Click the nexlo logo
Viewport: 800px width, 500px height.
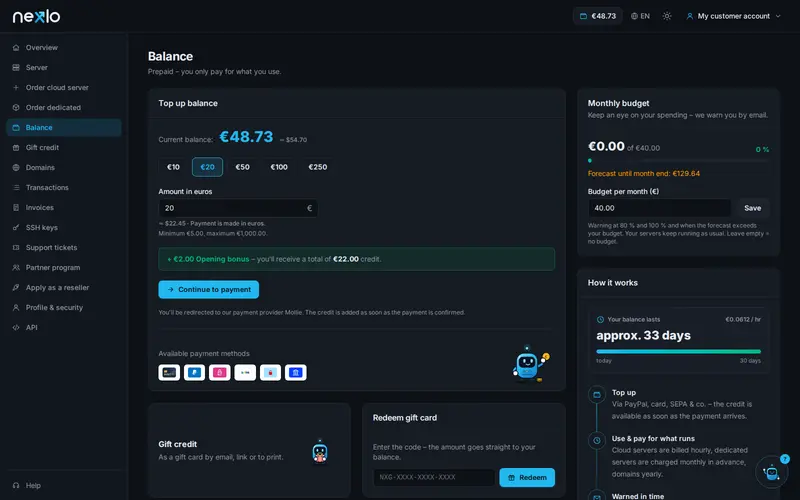pyautogui.click(x=36, y=16)
